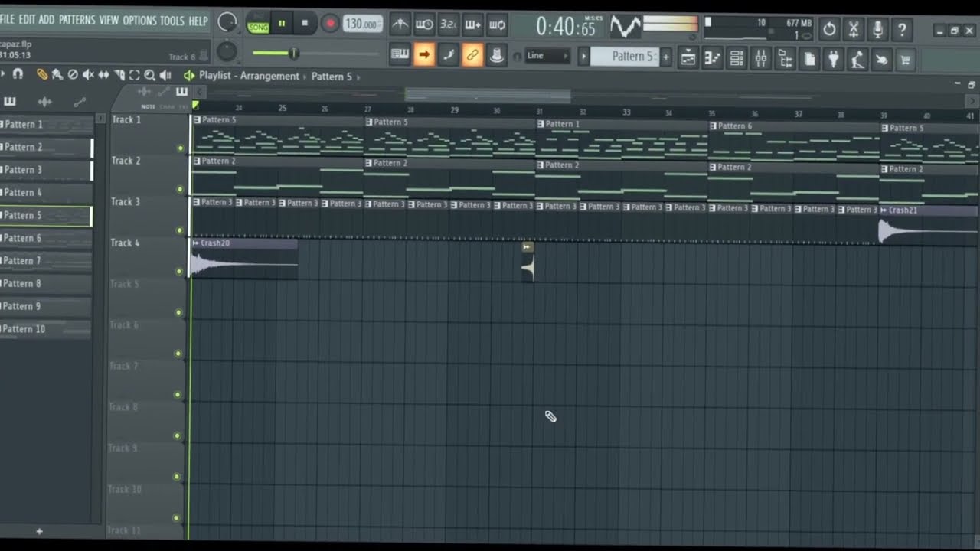The width and height of the screenshot is (980, 551).
Task: Open the Mixer icon
Action: 761,57
